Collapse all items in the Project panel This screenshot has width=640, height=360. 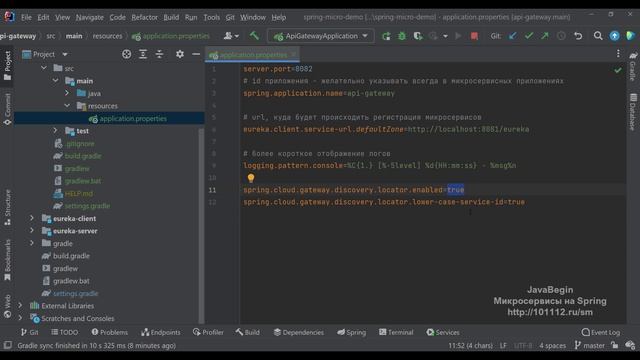click(x=159, y=54)
